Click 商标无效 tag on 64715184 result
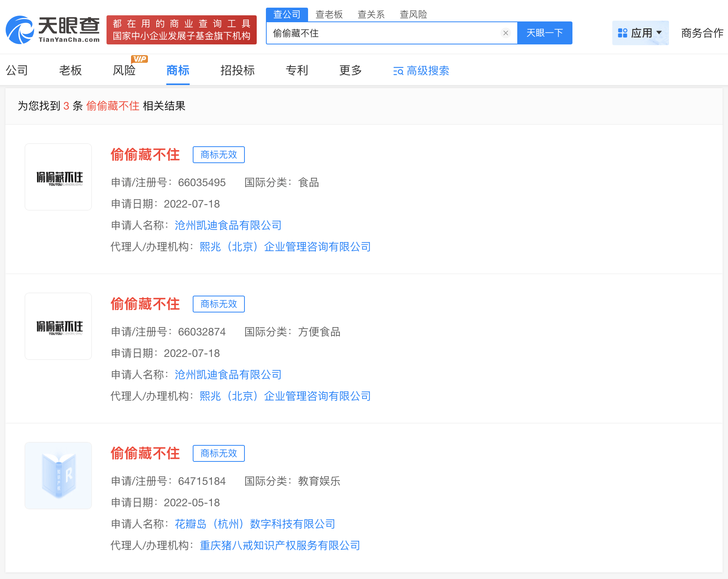This screenshot has height=579, width=728. (219, 453)
